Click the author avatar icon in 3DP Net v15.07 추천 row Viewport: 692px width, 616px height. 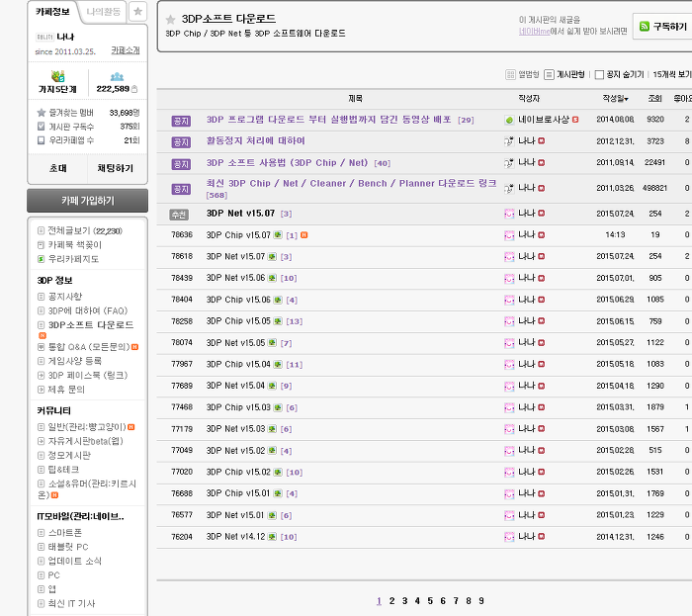[509, 214]
